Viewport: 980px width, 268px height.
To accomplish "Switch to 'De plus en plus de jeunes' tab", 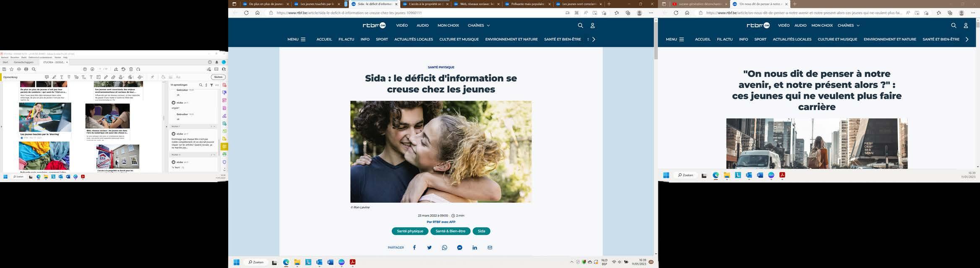I will pos(265,4).
